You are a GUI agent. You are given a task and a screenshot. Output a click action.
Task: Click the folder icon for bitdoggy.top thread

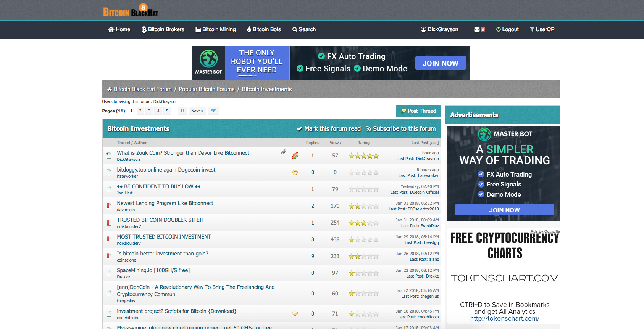109,172
